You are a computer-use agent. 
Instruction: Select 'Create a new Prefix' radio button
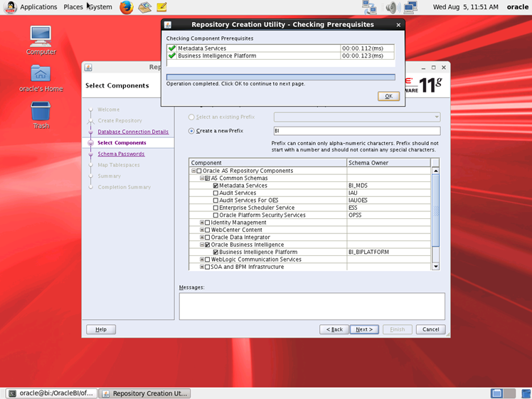click(x=191, y=131)
